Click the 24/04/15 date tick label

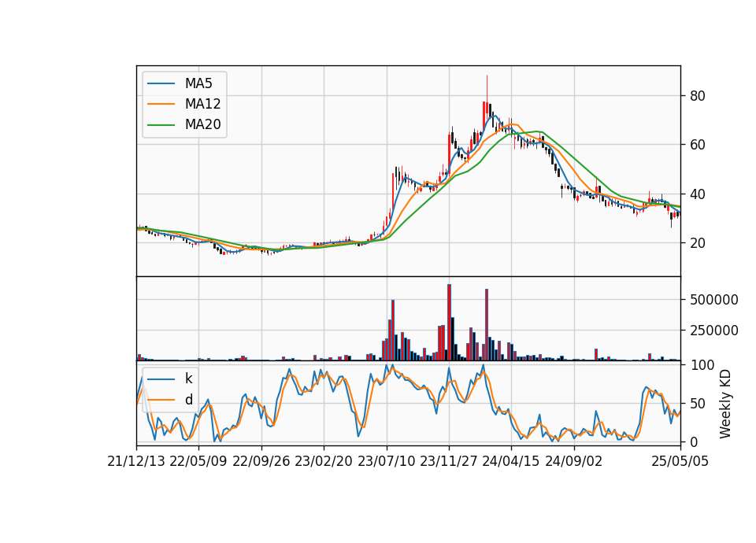point(510,461)
